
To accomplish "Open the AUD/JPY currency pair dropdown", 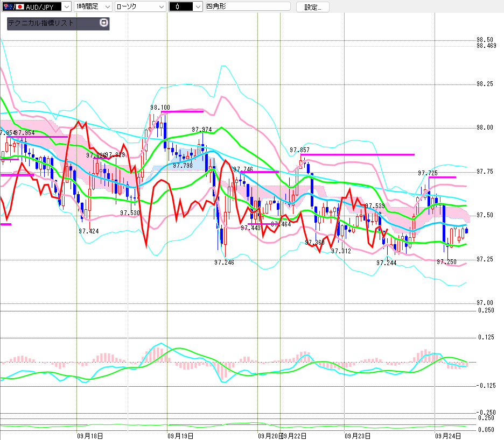I will click(66, 7).
